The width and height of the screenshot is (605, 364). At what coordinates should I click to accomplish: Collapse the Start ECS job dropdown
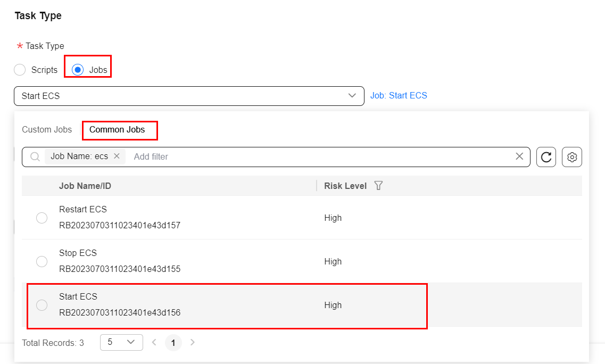(x=352, y=96)
